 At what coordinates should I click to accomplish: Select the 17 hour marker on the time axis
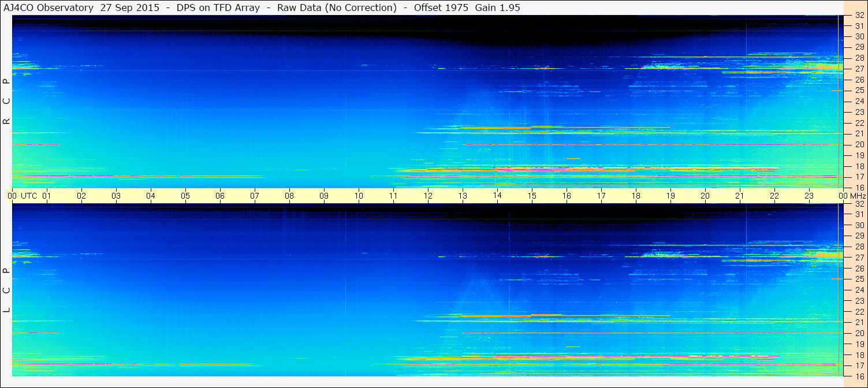click(x=601, y=196)
